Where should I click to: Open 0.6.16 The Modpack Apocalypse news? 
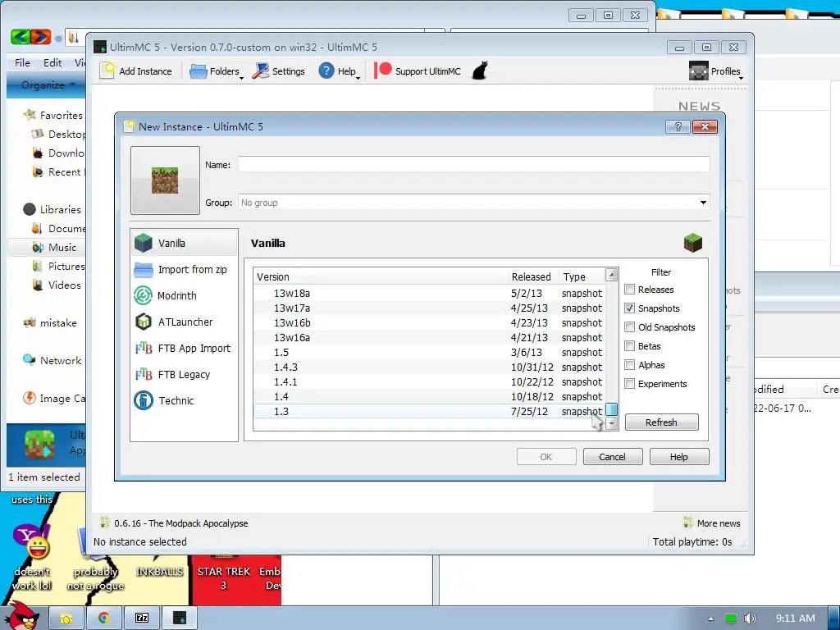[180, 523]
